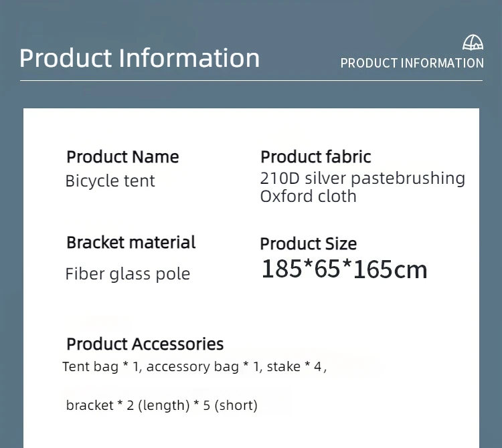The width and height of the screenshot is (502, 448).
Task: Click the "Oxford cloth" text
Action: pyautogui.click(x=308, y=197)
